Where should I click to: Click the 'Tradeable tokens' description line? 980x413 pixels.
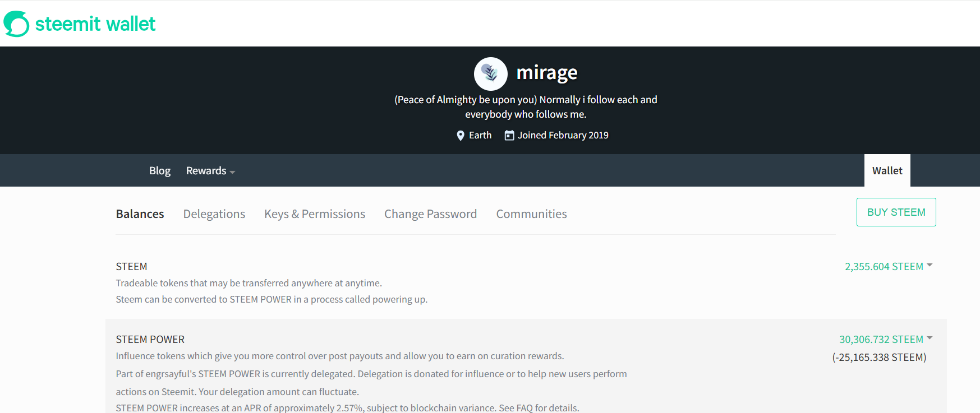249,283
